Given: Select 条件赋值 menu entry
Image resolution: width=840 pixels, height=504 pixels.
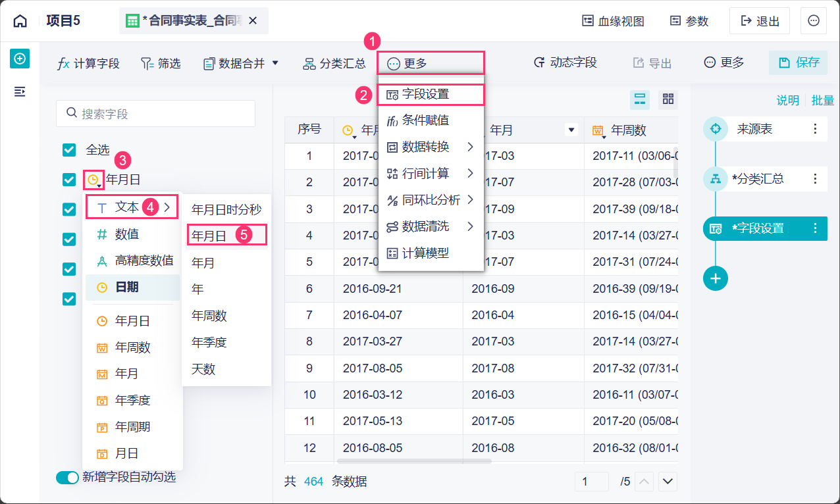Looking at the screenshot, I should [x=431, y=120].
